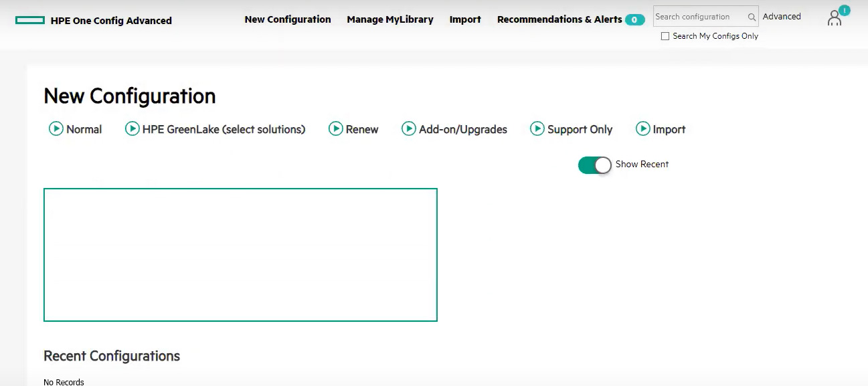Check Search My Configs Only checkbox
Viewport: 868px width, 386px height.
(665, 36)
